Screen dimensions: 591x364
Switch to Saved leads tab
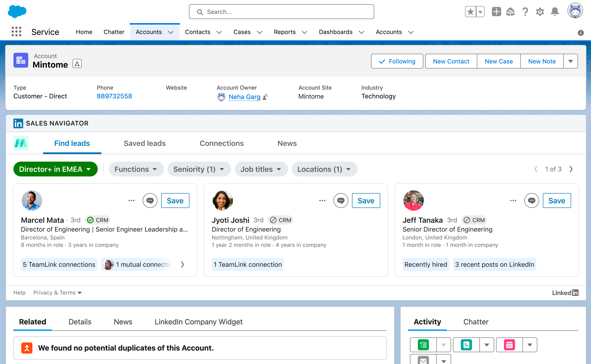click(x=145, y=143)
